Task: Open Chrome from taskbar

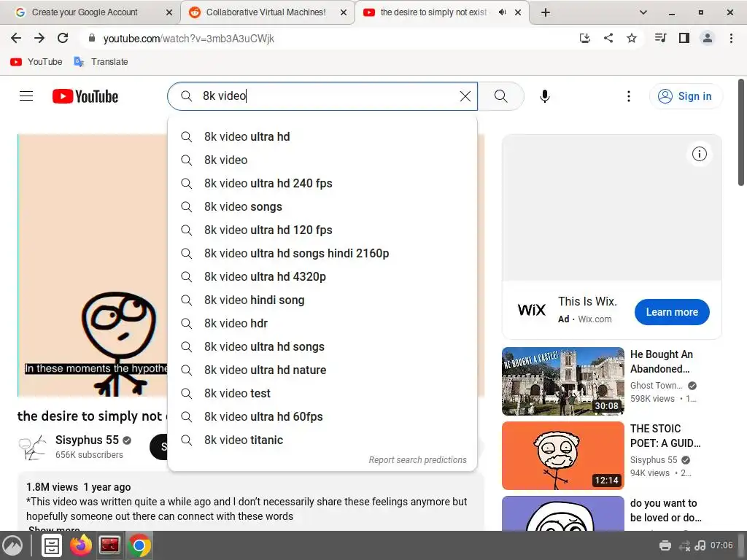Action: [x=139, y=545]
